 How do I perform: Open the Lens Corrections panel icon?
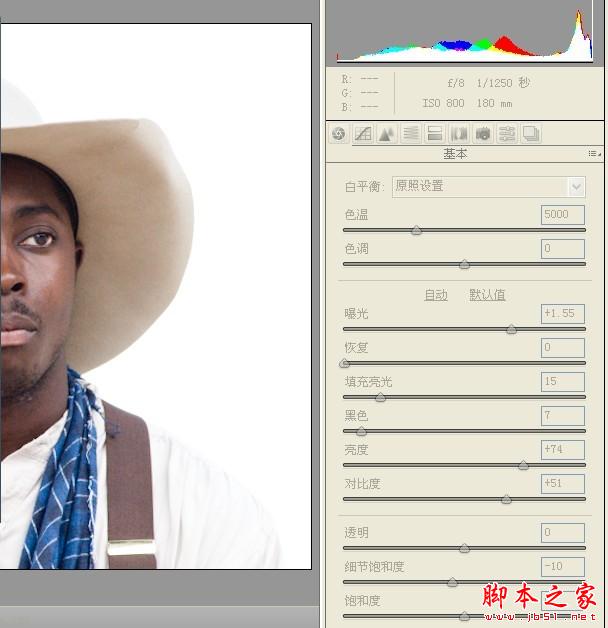(x=459, y=134)
